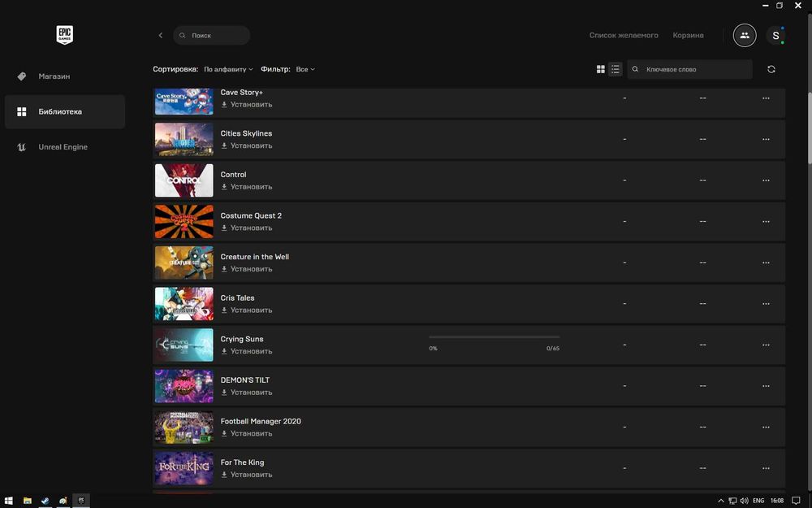Go back with the left arrow

[x=161, y=35]
